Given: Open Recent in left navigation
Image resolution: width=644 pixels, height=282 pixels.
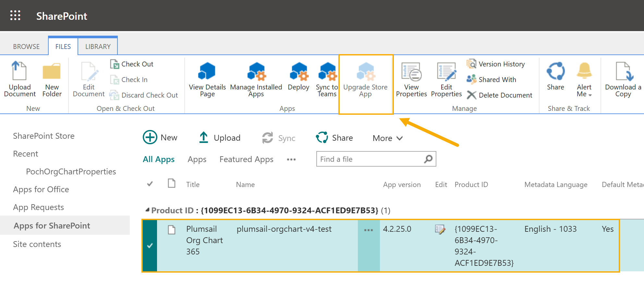Looking at the screenshot, I should pyautogui.click(x=26, y=154).
